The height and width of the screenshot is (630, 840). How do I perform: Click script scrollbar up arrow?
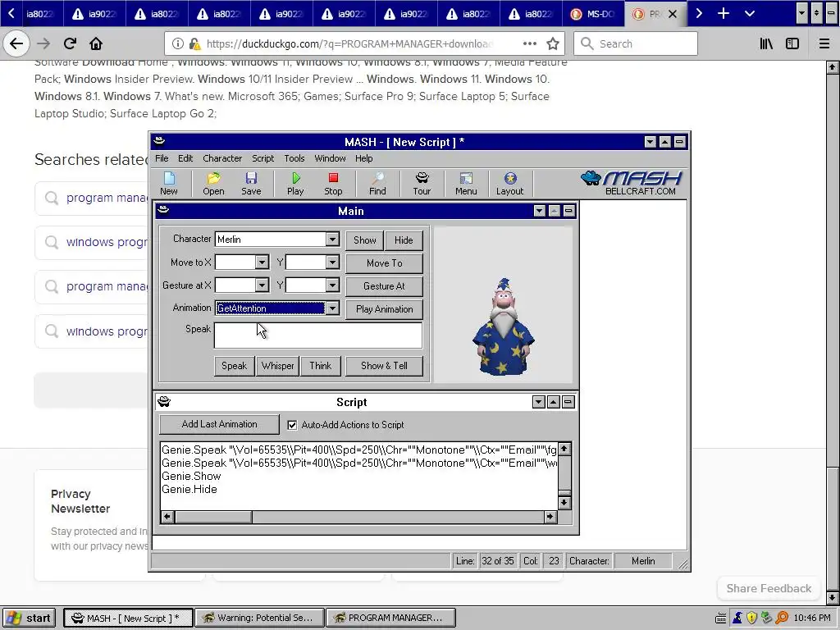[564, 449]
